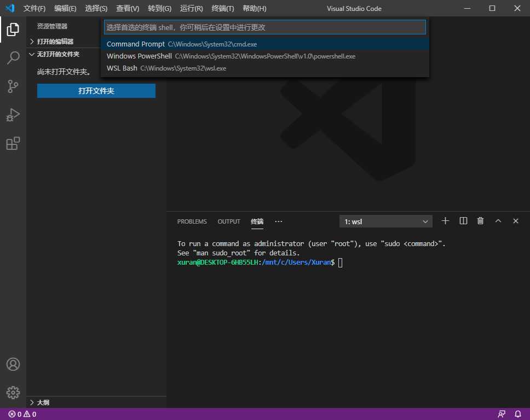Open the Explorer view in activity bar
Viewport: 530px width, 420px height.
coord(13,30)
